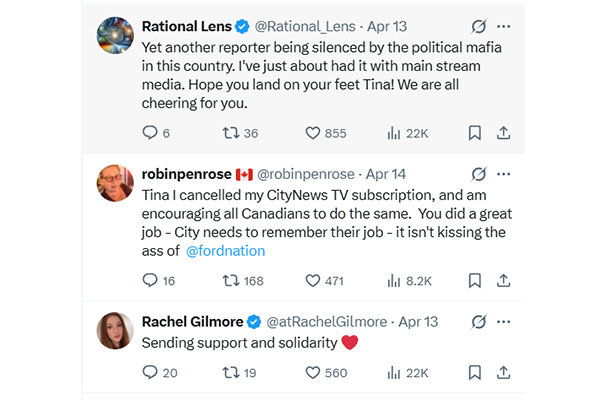Bookmark the Rational Lens tweet
Screen dimensions: 600x400
(474, 132)
